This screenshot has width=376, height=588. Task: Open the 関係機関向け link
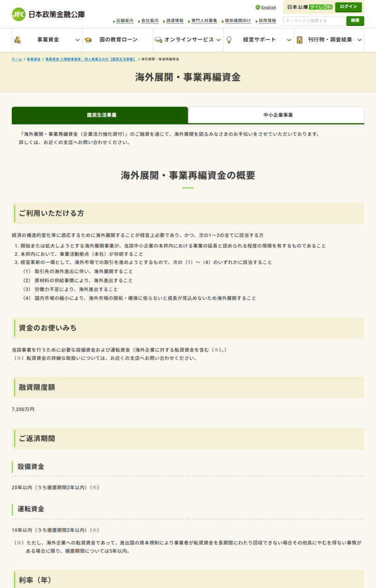pos(238,21)
